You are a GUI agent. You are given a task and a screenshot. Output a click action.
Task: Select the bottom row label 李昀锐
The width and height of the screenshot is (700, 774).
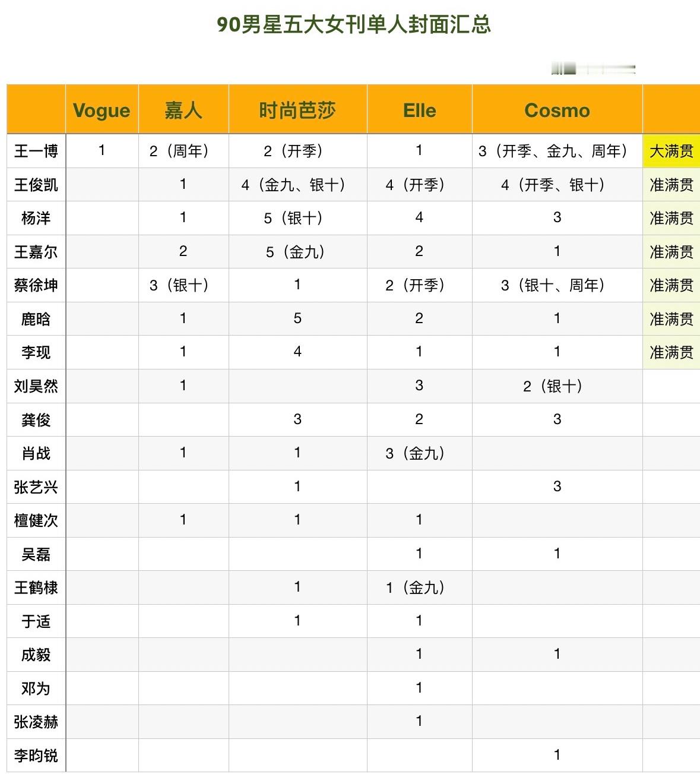(x=34, y=754)
